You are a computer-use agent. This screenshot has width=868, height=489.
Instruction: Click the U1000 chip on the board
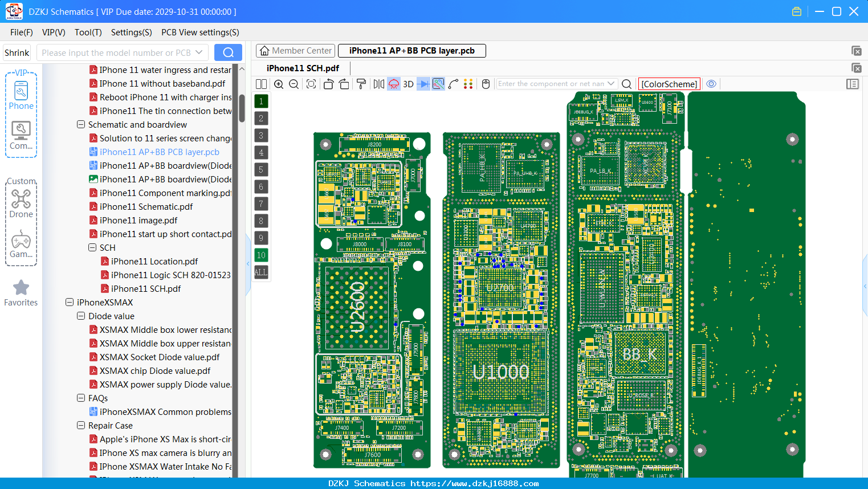pyautogui.click(x=501, y=372)
